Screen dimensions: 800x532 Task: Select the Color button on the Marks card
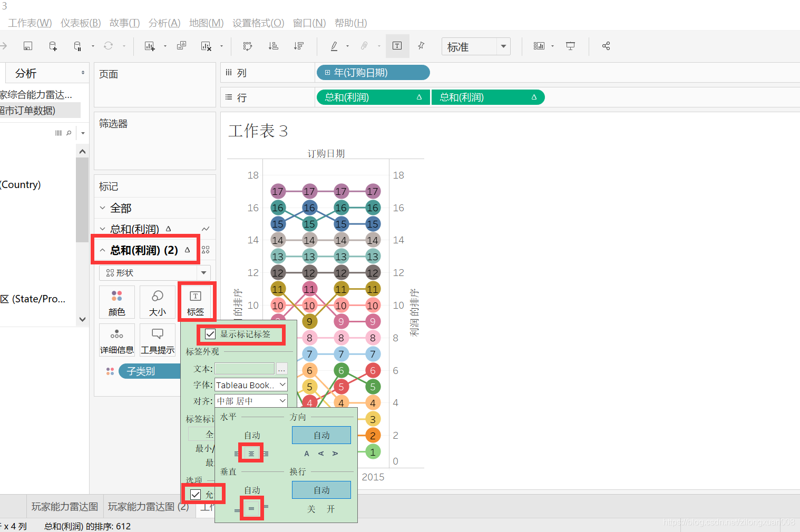pos(116,302)
